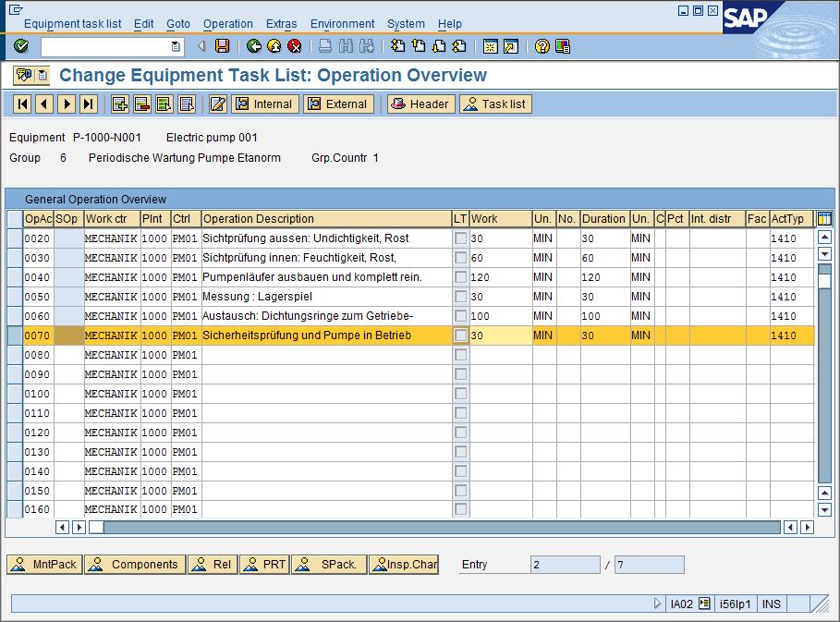Viewport: 840px width, 622px height.
Task: Select the row selector for operation 0040
Action: click(15, 277)
